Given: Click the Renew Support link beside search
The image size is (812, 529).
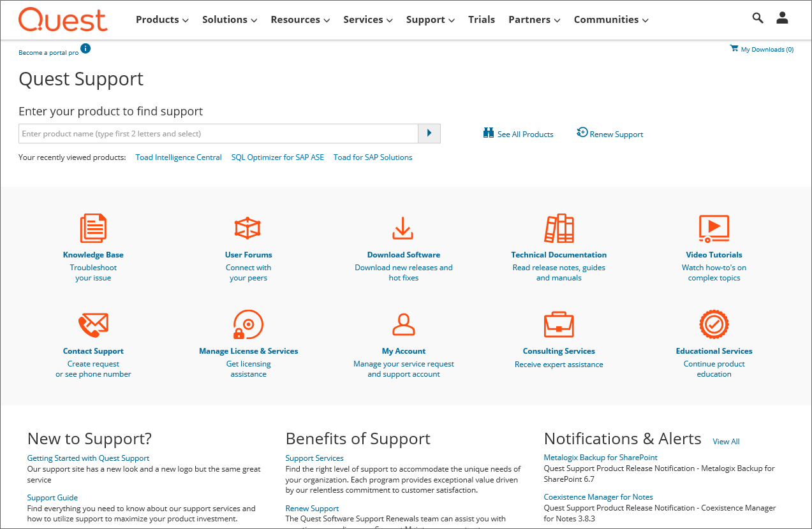Looking at the screenshot, I should click(616, 134).
